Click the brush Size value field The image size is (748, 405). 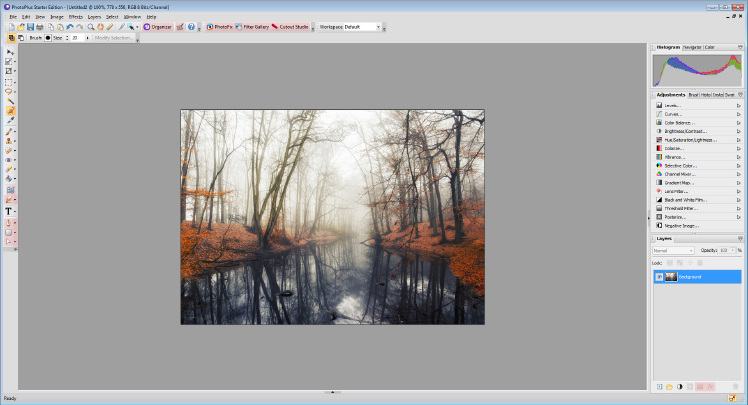(77, 38)
